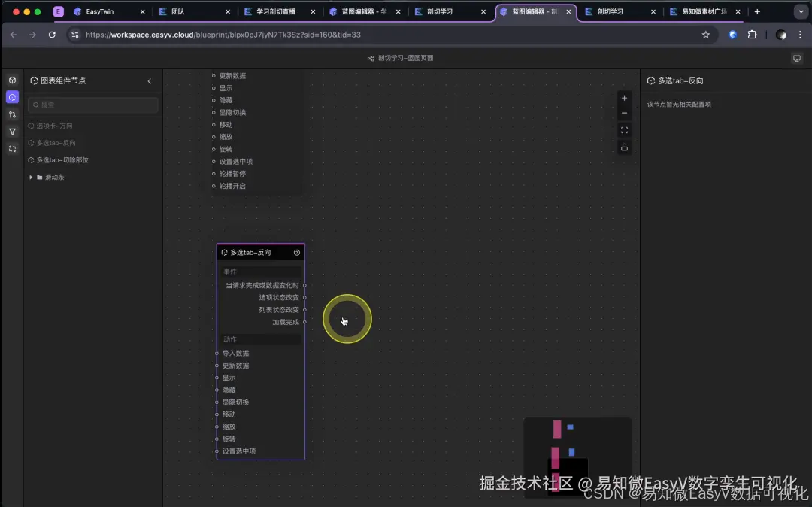Select the chart component node icon in sidebar

[x=12, y=97]
